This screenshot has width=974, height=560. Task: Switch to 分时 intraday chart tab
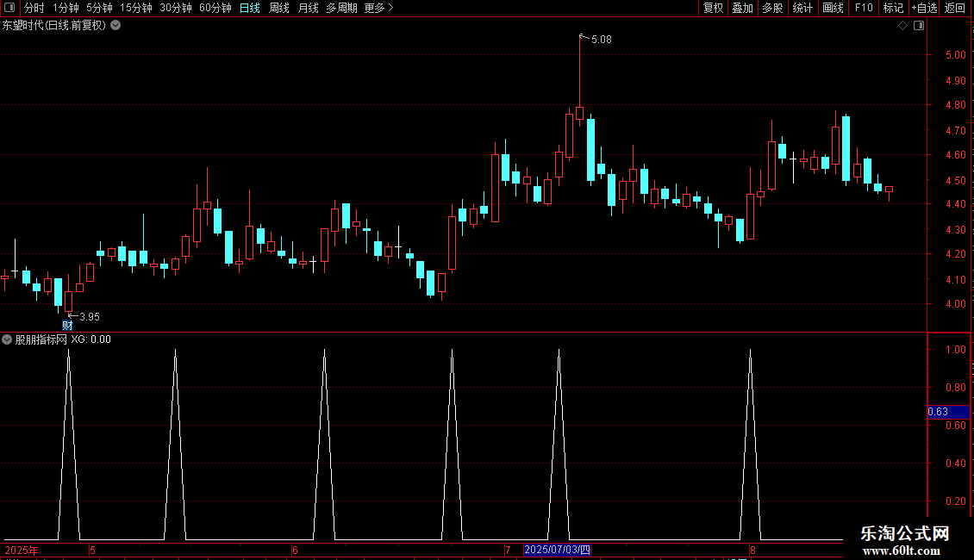coord(34,8)
